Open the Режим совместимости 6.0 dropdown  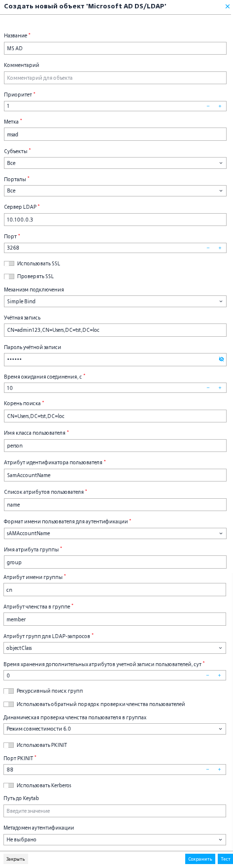pyautogui.click(x=115, y=728)
